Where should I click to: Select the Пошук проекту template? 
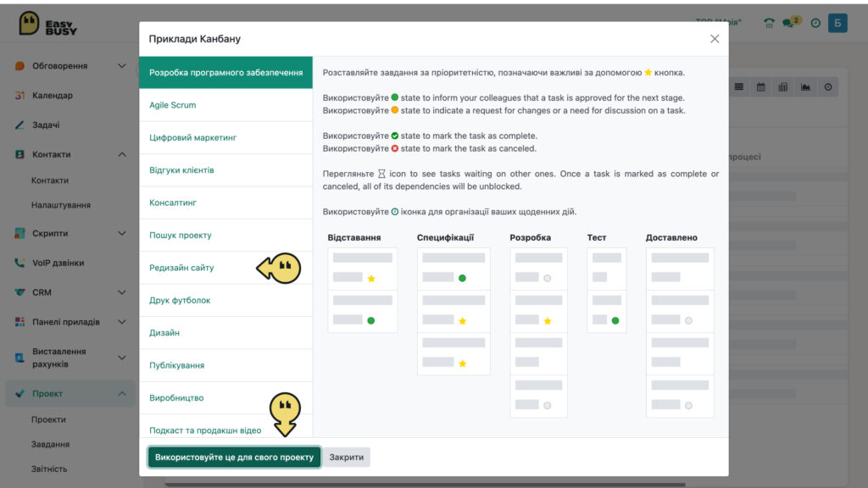225,236
